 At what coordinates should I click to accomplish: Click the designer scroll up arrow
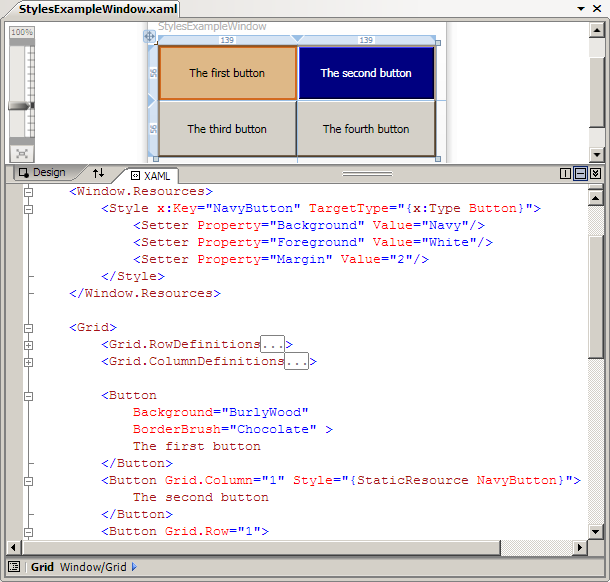596,30
